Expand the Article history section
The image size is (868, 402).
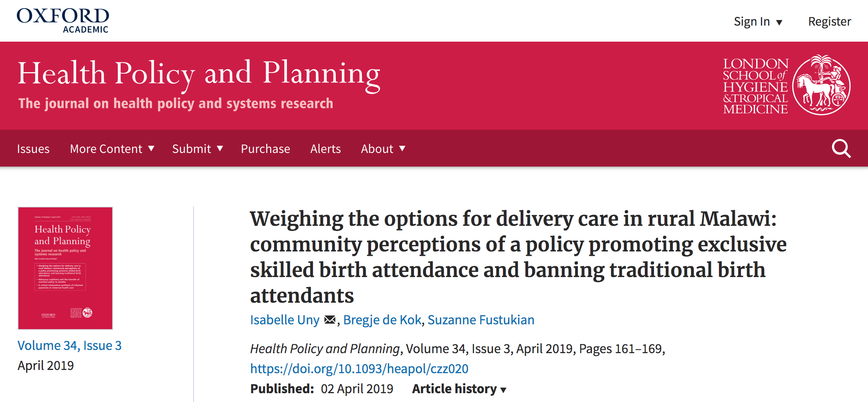(459, 389)
